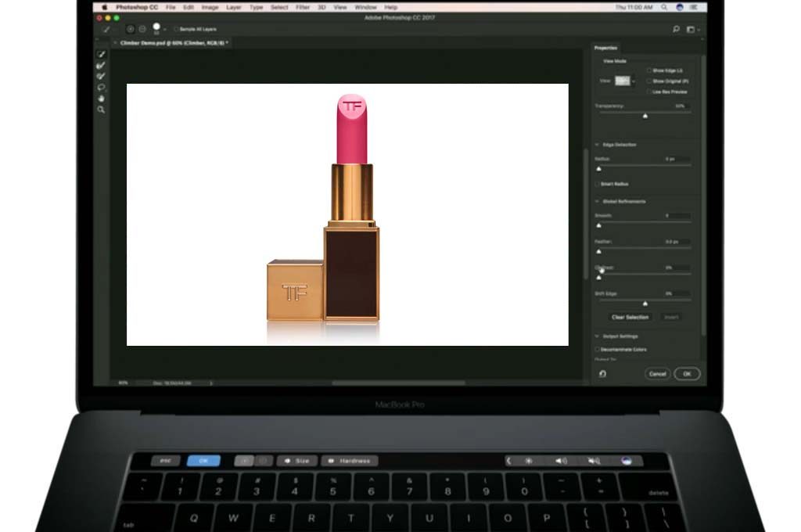Open the search icon in the options bar
Screen dimensions: 801x532
click(676, 29)
